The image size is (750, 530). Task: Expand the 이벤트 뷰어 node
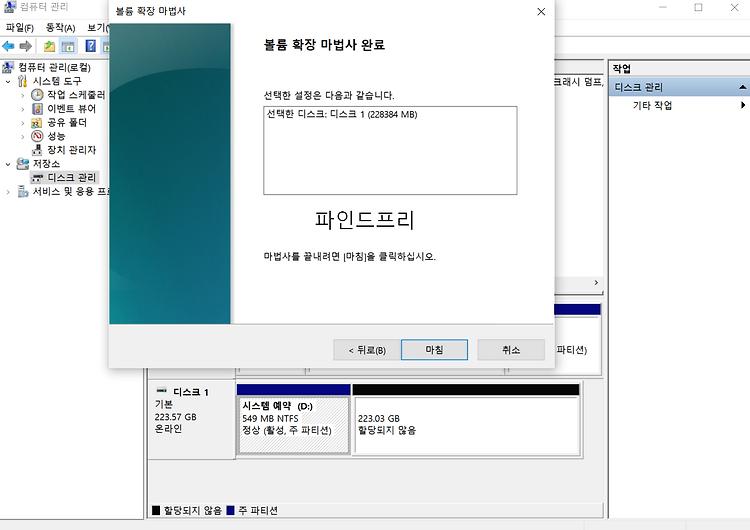click(x=22, y=110)
